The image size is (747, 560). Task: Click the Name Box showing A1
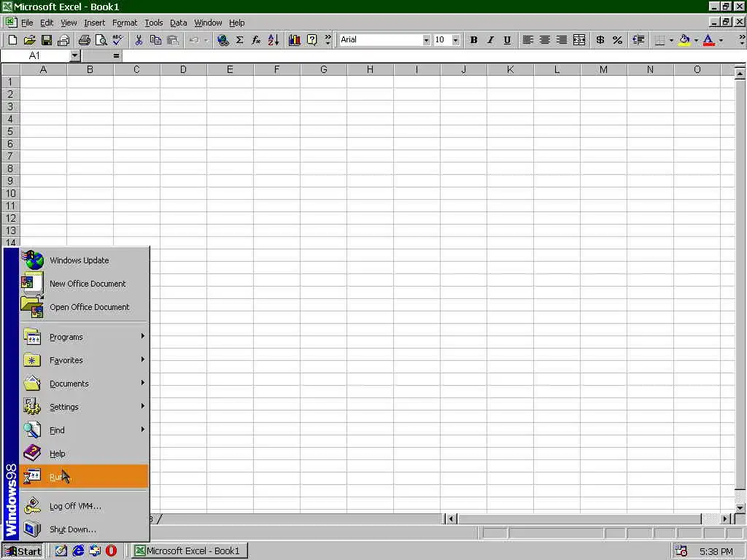point(35,55)
